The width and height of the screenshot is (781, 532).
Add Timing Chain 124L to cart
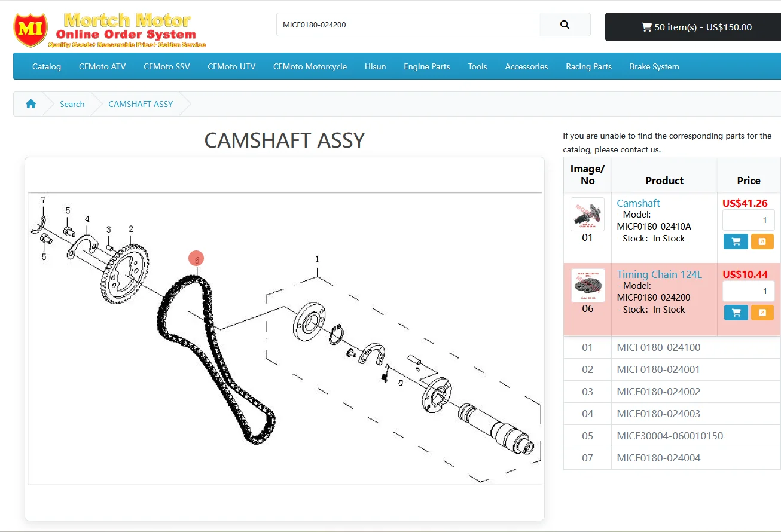pos(736,313)
